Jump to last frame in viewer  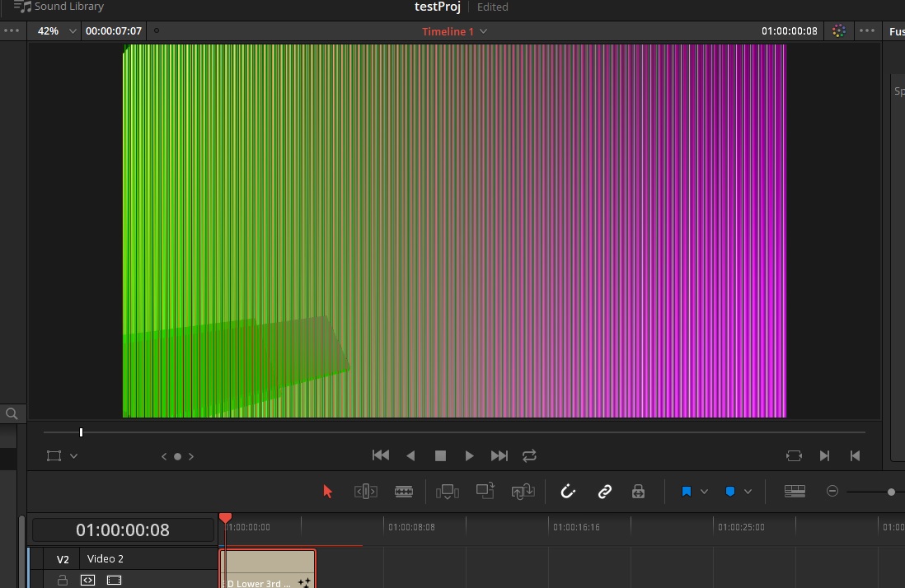tap(499, 456)
